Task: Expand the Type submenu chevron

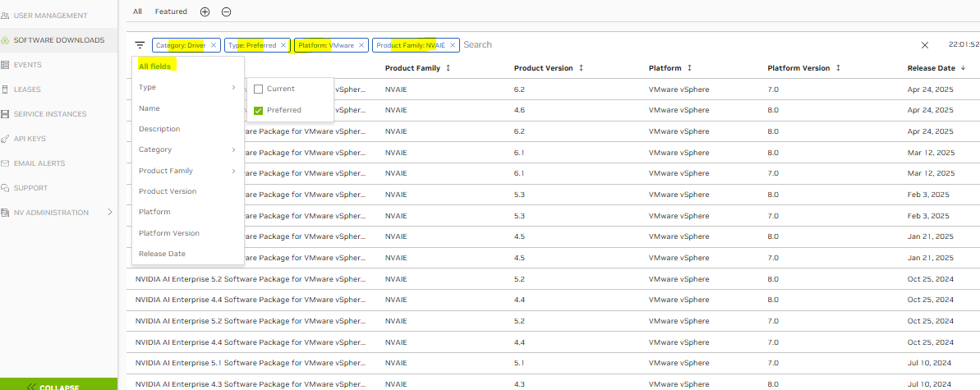Action: point(234,88)
